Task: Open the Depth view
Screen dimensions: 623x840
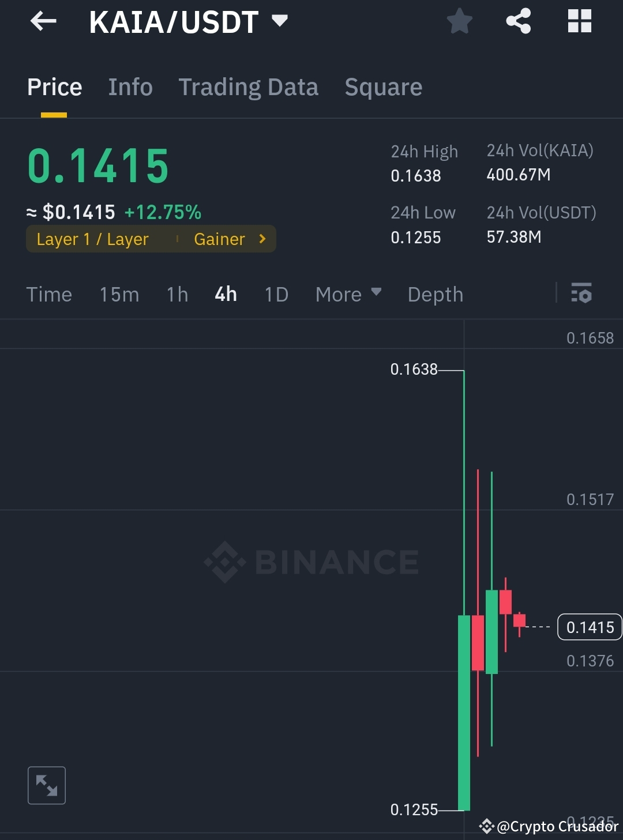Action: [436, 294]
